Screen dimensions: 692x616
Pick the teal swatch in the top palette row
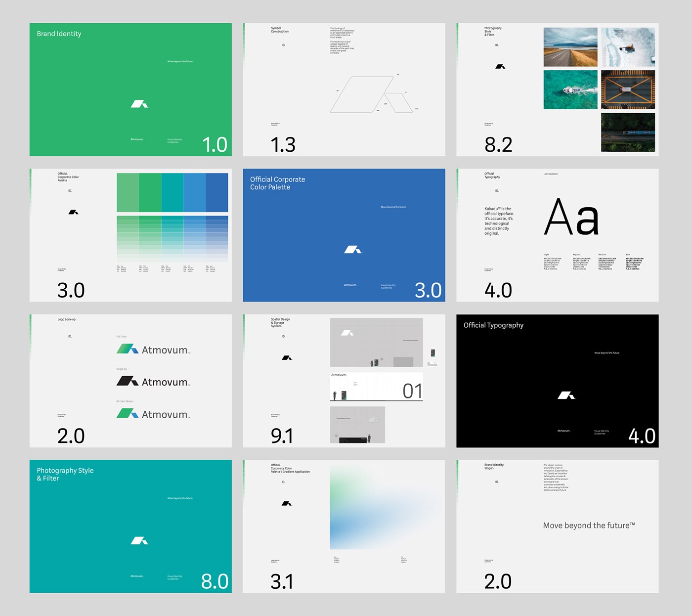pos(172,192)
